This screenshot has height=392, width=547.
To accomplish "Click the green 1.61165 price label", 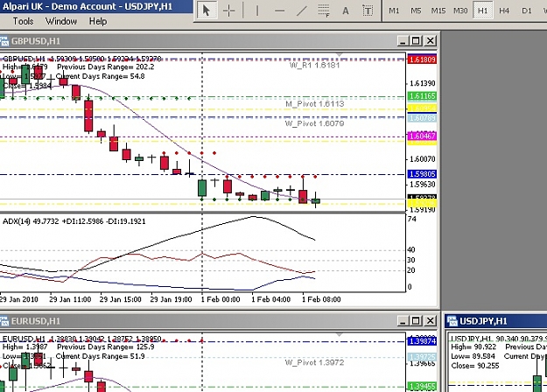I will (422, 96).
